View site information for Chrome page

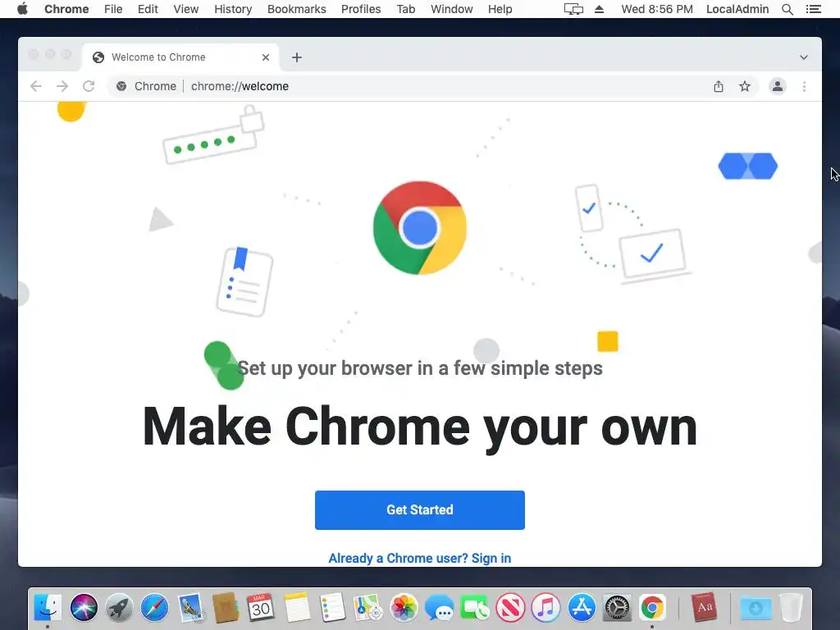121,86
